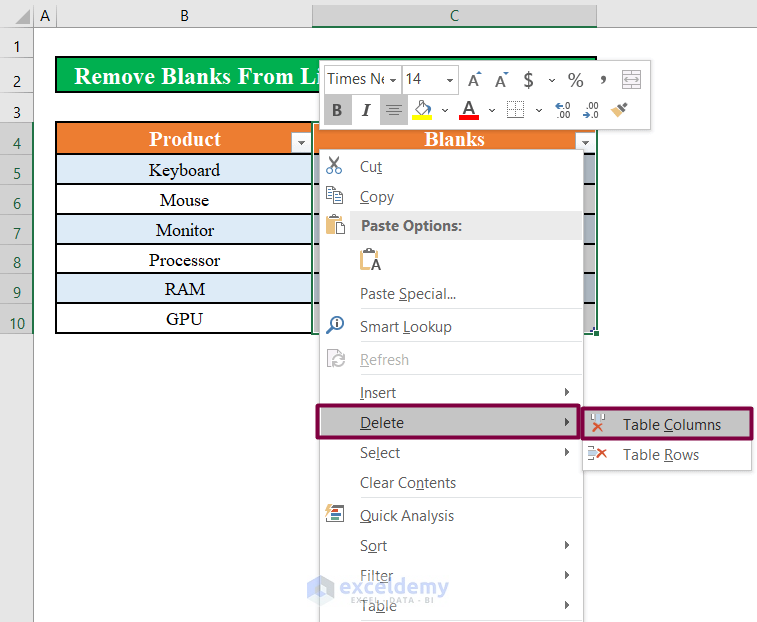The image size is (757, 622).
Task: Increase font size in mini toolbar
Action: pyautogui.click(x=475, y=79)
